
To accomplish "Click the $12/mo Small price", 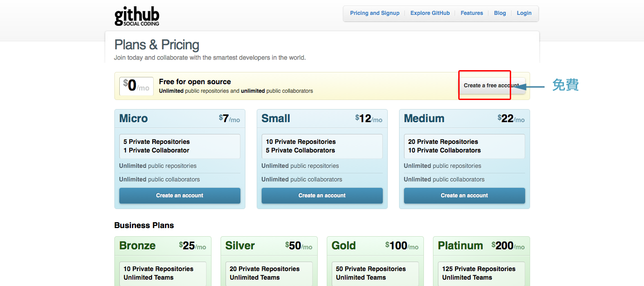I will (x=369, y=119).
